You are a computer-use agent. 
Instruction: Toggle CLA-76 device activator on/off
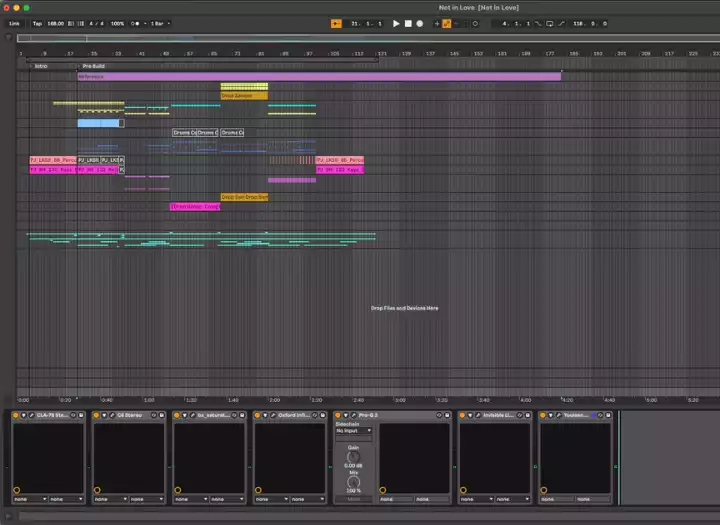pos(16,415)
